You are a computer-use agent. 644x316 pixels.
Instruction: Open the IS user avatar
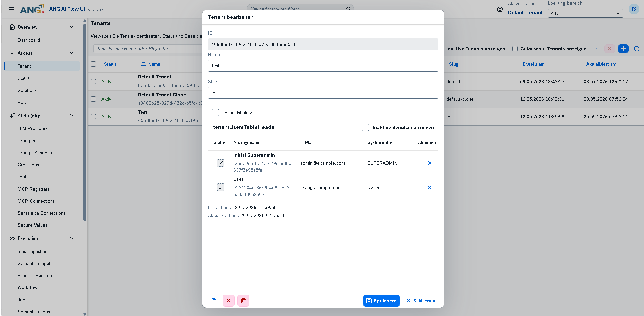point(634,9)
